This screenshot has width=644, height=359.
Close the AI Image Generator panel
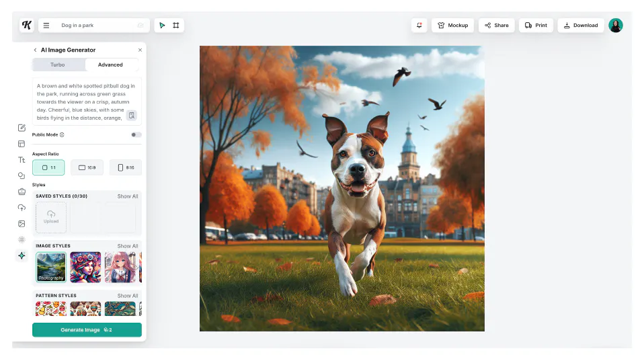coord(140,50)
